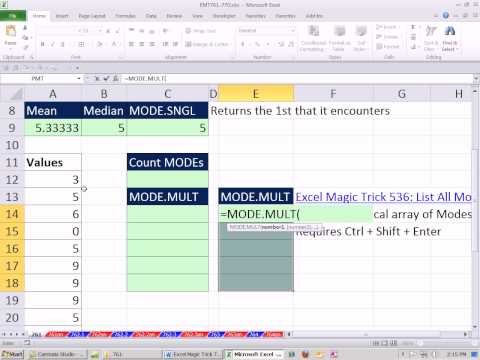Image resolution: width=480 pixels, height=360 pixels.
Task: Switch to the Review tab
Action: 174,16
